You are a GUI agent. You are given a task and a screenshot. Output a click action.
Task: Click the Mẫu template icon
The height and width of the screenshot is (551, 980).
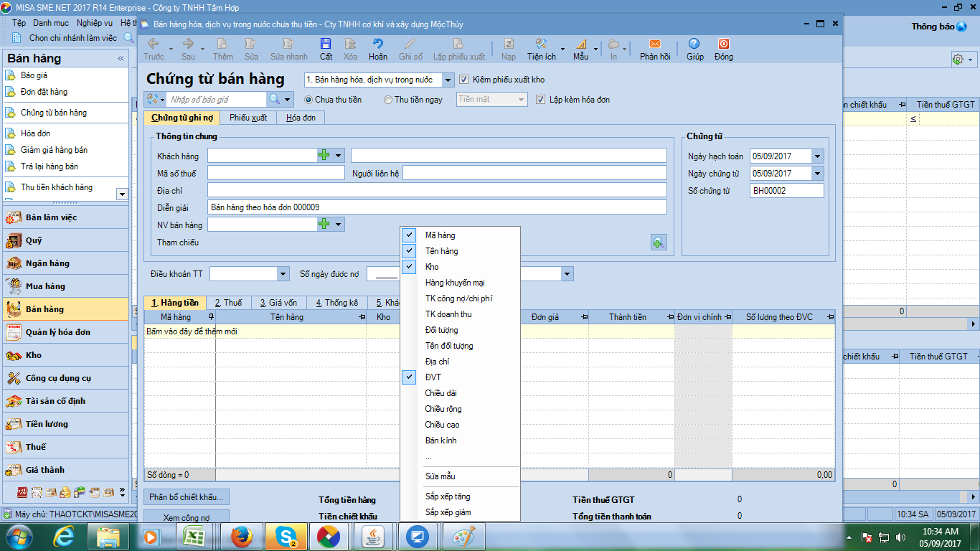pos(580,44)
